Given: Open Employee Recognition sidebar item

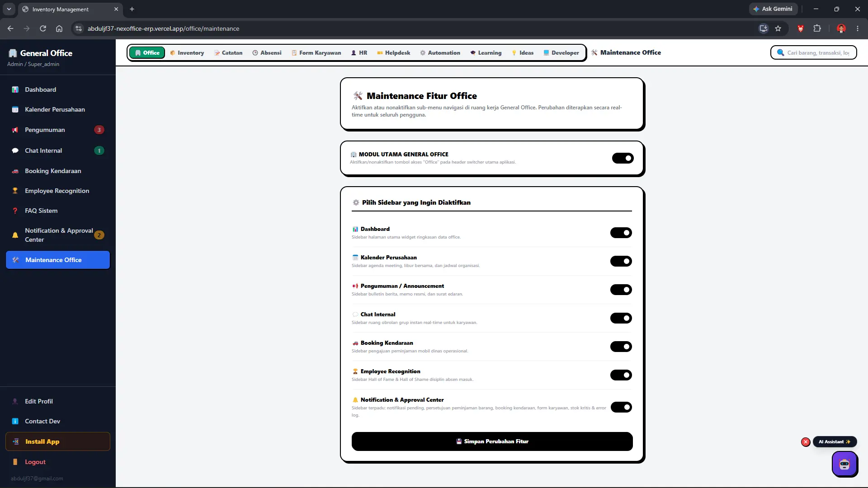Looking at the screenshot, I should point(58,191).
